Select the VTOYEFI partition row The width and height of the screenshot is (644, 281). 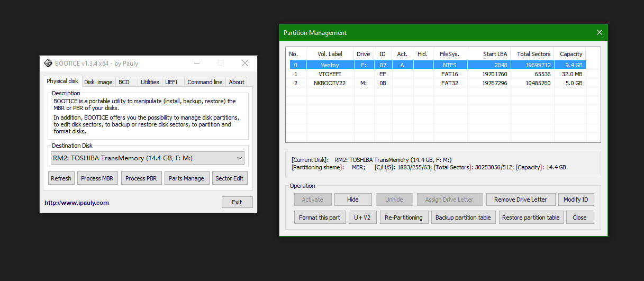[x=437, y=74]
